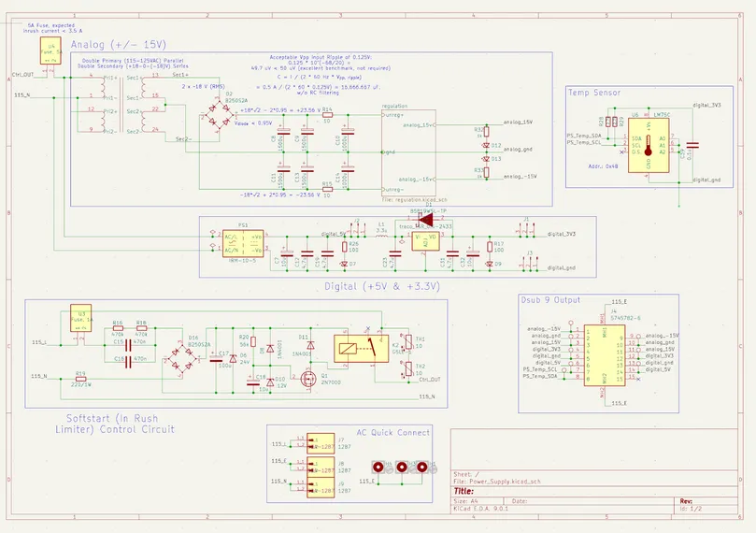Select the PS1 IRM-10-5 AC/DC module
This screenshot has width=756, height=533.
pyautogui.click(x=242, y=244)
